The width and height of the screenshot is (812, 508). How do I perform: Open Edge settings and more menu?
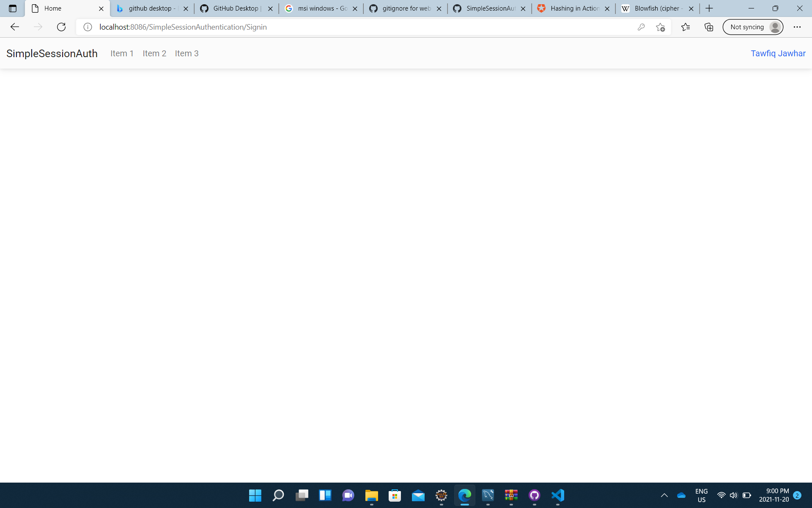pyautogui.click(x=797, y=27)
